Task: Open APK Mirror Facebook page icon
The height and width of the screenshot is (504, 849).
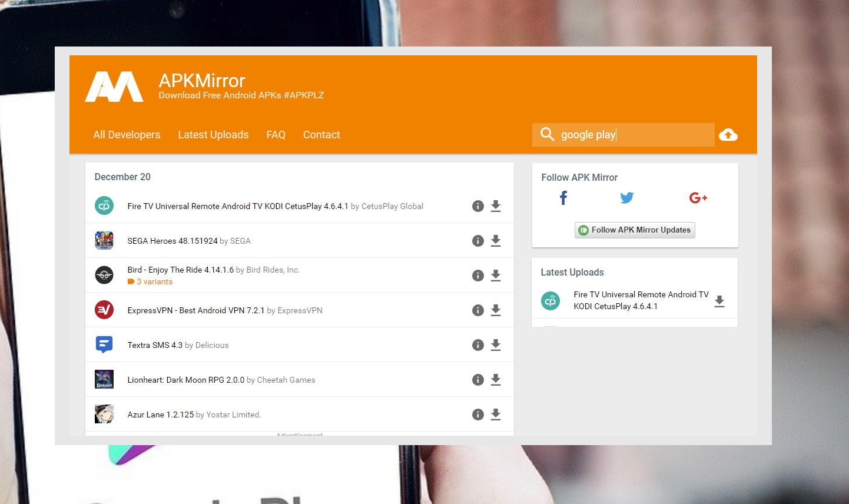Action: point(563,198)
